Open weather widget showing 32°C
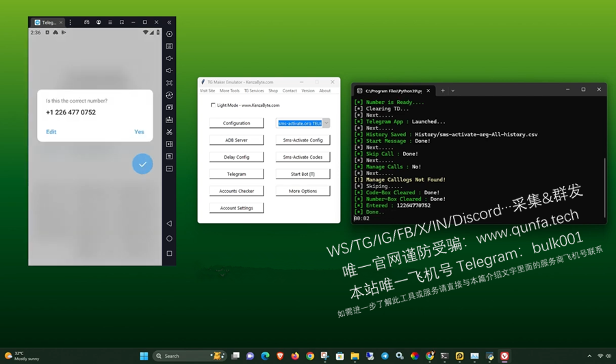Screen dimensions: 616x364 point(23,356)
